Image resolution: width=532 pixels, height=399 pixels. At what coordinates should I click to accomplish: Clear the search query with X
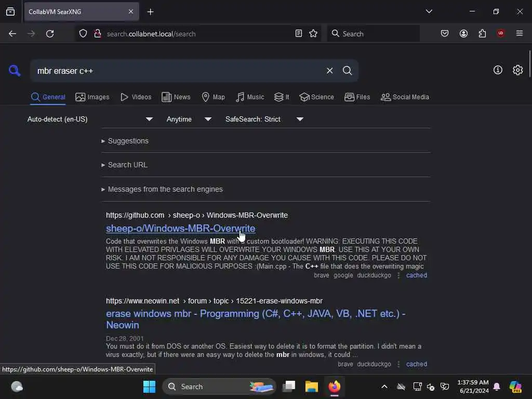coord(329,71)
